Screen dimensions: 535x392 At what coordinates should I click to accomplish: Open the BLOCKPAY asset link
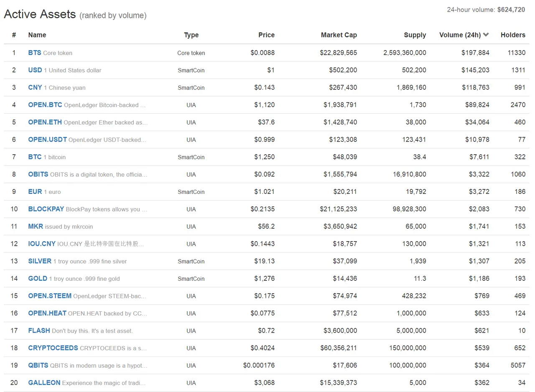click(x=46, y=209)
